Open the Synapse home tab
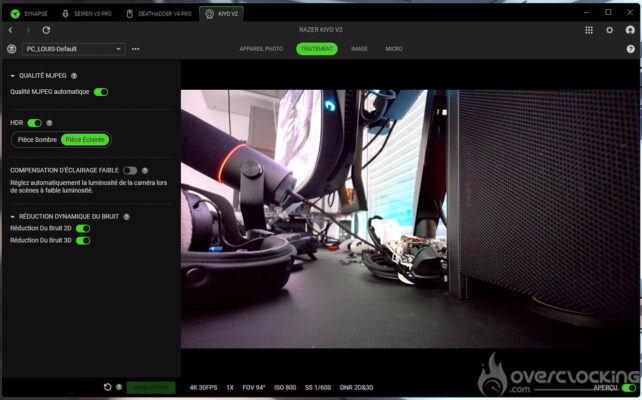Screen dimensions: 642x400 pos(29,14)
